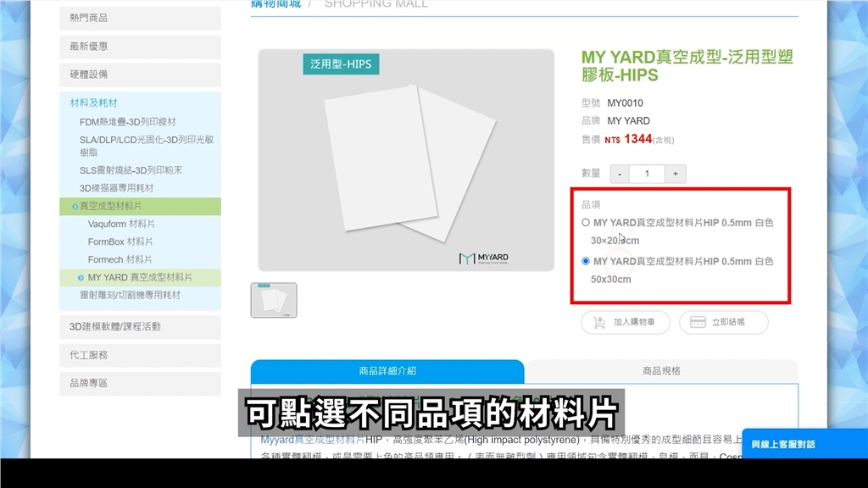Decrease quantity with minus button
The image size is (868, 488).
coord(619,174)
